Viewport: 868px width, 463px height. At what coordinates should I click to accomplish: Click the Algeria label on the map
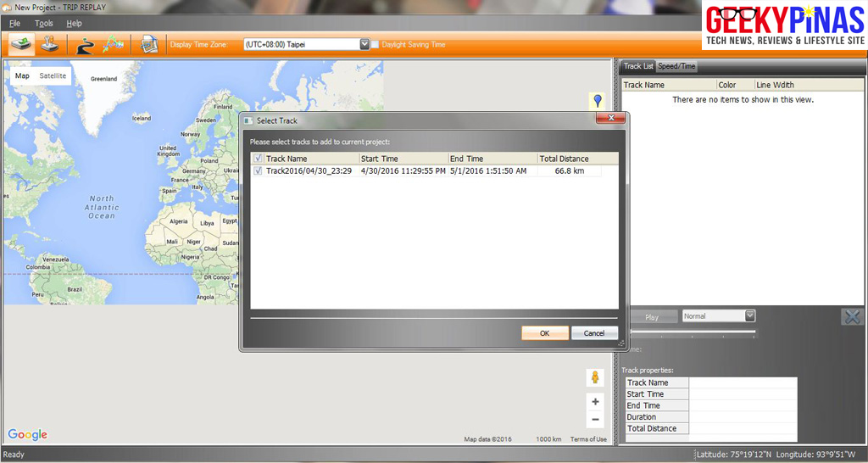pos(178,221)
